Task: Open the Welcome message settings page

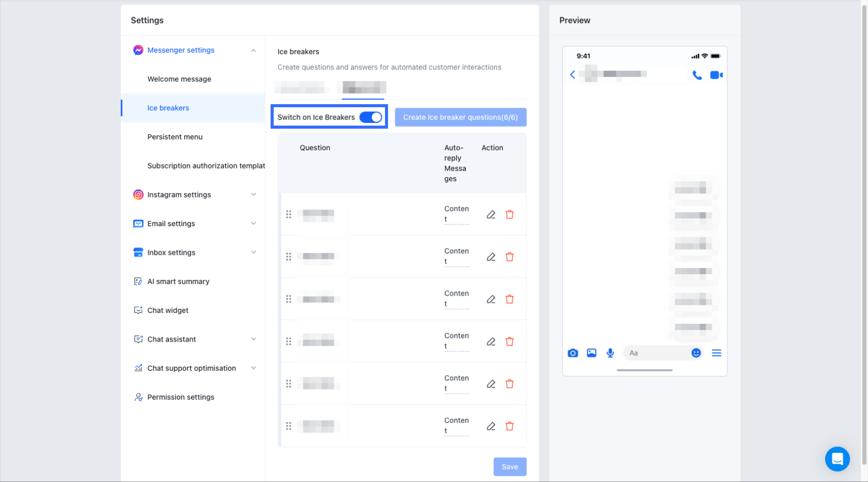Action: 179,79
